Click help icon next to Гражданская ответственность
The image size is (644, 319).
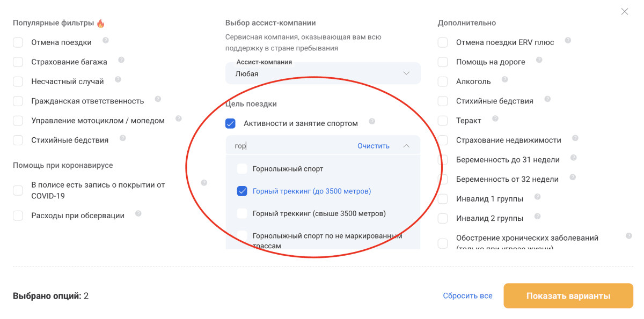(158, 99)
